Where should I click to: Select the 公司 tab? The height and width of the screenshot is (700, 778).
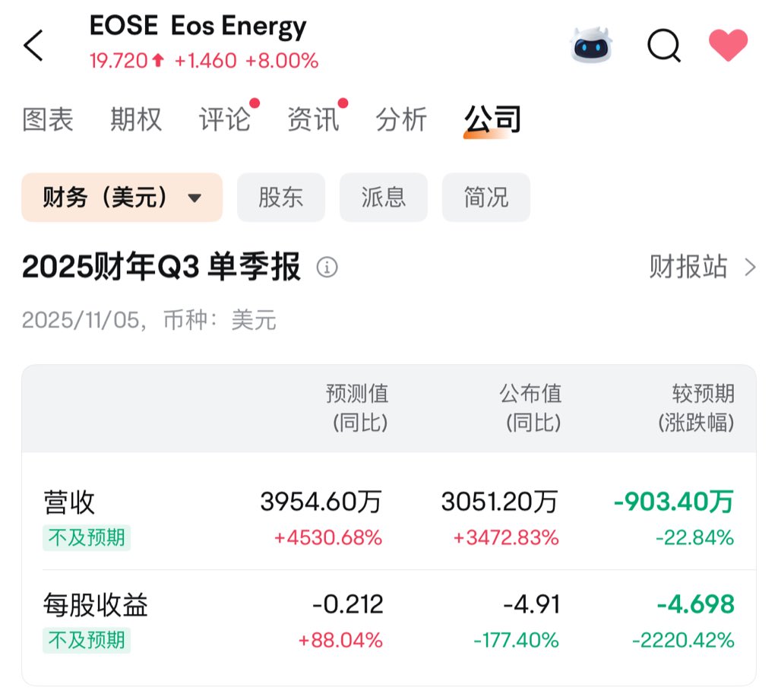(492, 119)
